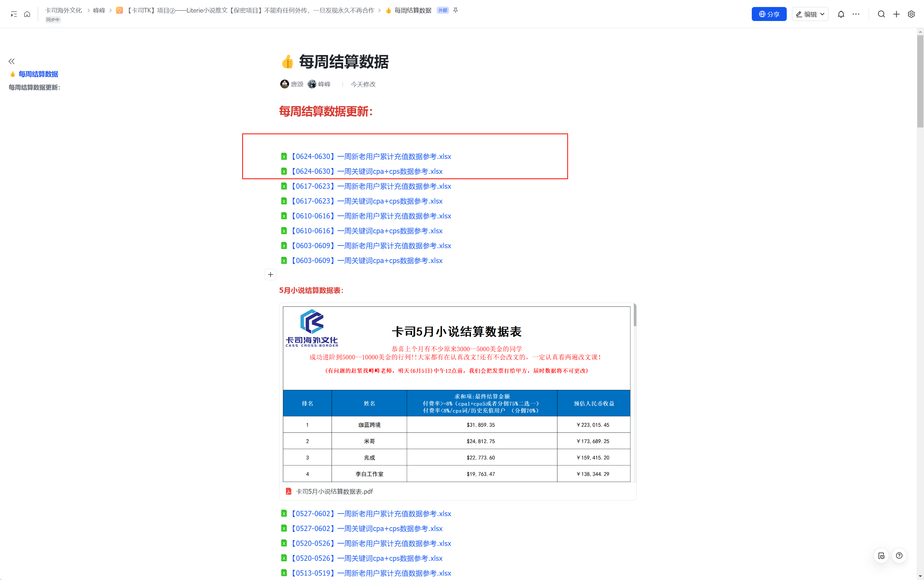Click xlsx icon beside 0513-0519 新老用户 file
Viewport: 924px width, 580px height.
[x=284, y=573]
